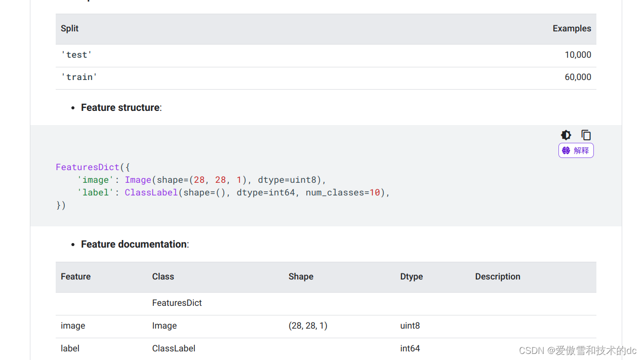Toggle dark theme on the code block
This screenshot has width=644, height=360.
point(566,135)
